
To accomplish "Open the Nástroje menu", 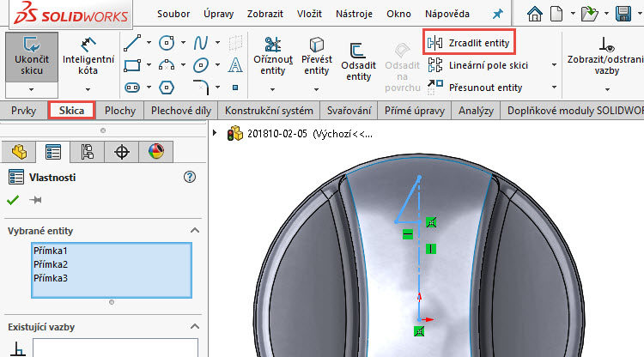I will [x=354, y=14].
